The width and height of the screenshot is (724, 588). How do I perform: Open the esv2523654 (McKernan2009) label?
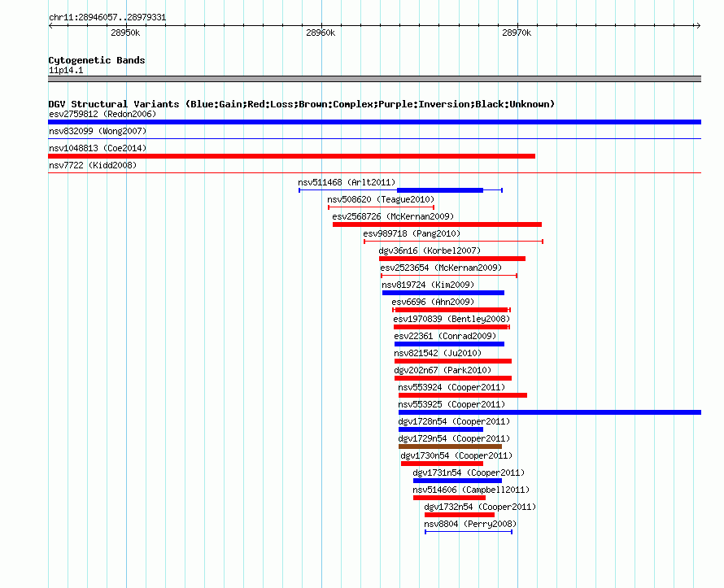click(x=442, y=268)
